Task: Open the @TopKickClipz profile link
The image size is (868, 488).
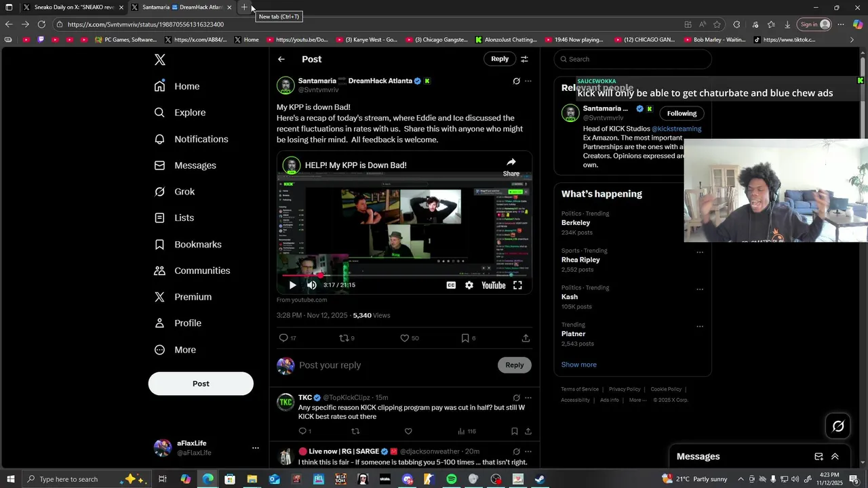Action: (x=346, y=398)
